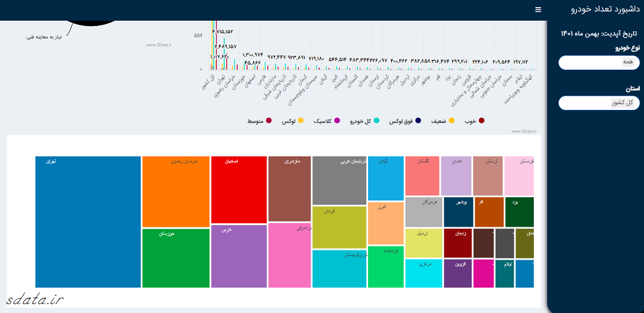Toggle the فوق لوکس legend marker
Image resolution: width=644 pixels, height=313 pixels.
pyautogui.click(x=418, y=120)
